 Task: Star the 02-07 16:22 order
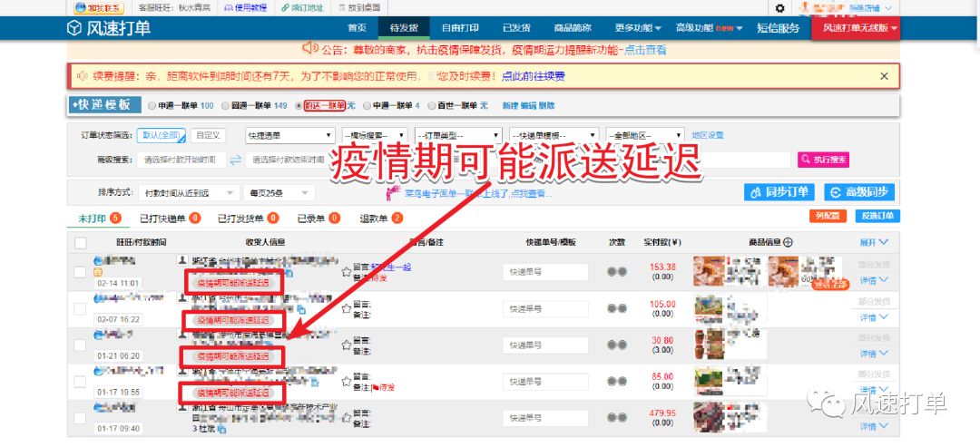(x=347, y=308)
